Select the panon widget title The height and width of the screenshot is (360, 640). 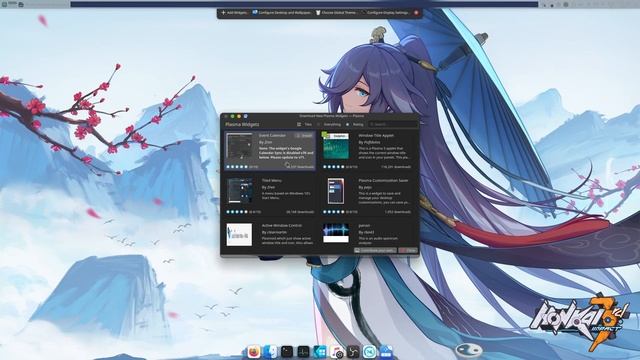364,225
